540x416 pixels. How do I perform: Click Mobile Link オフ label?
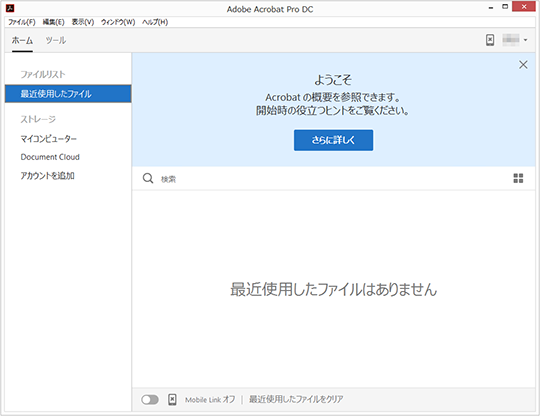tap(210, 399)
